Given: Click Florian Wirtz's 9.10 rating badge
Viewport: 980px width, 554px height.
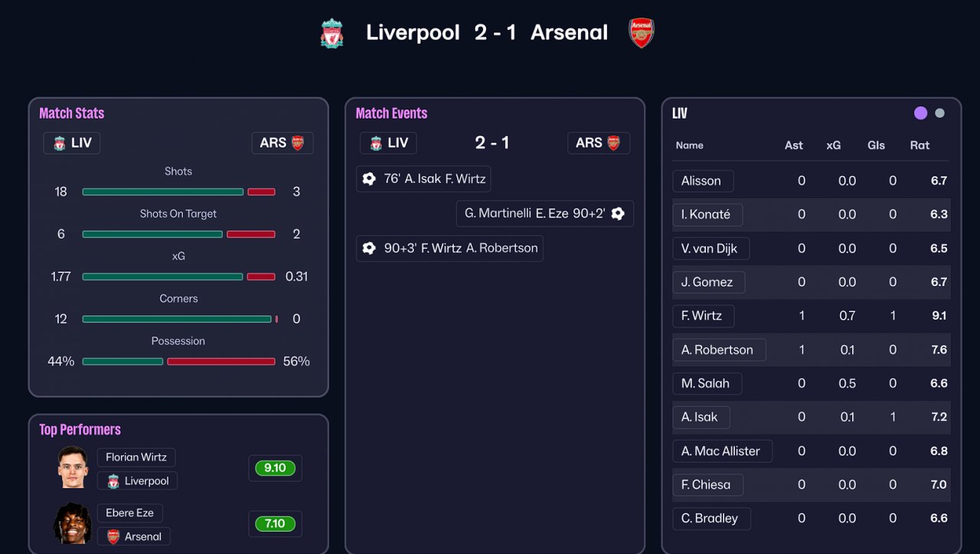Looking at the screenshot, I should 275,468.
